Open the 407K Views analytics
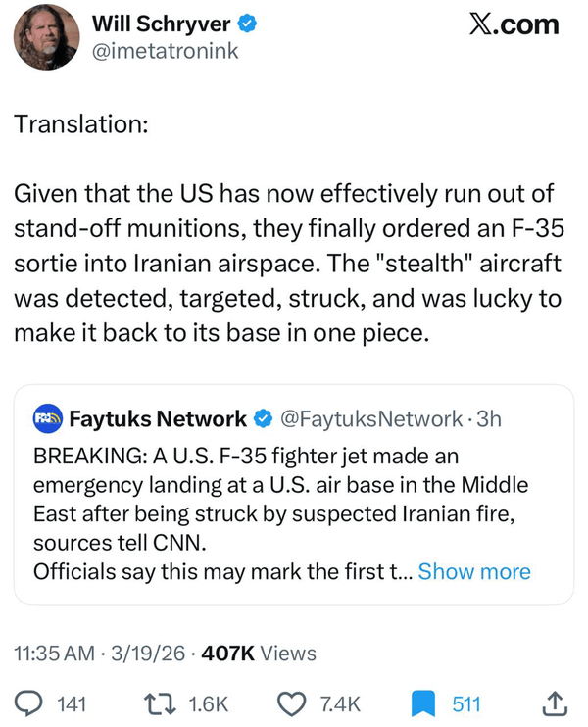 (x=258, y=653)
